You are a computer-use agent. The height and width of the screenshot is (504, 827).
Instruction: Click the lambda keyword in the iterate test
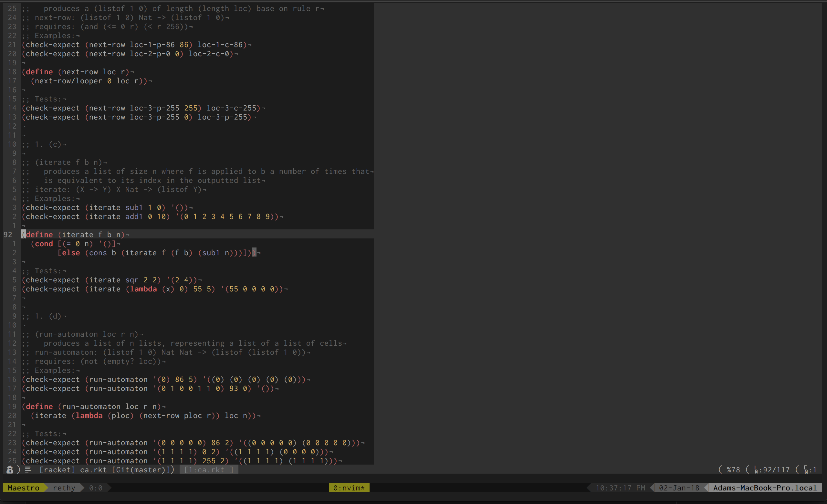tap(143, 289)
